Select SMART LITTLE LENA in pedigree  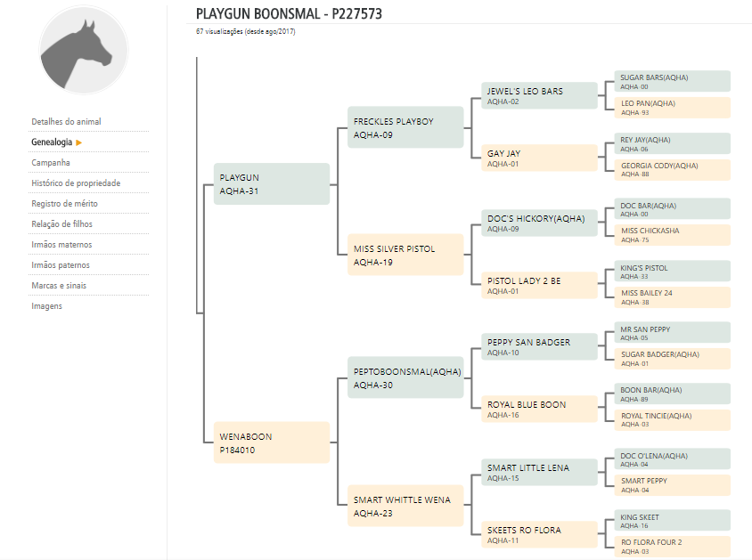(x=539, y=472)
